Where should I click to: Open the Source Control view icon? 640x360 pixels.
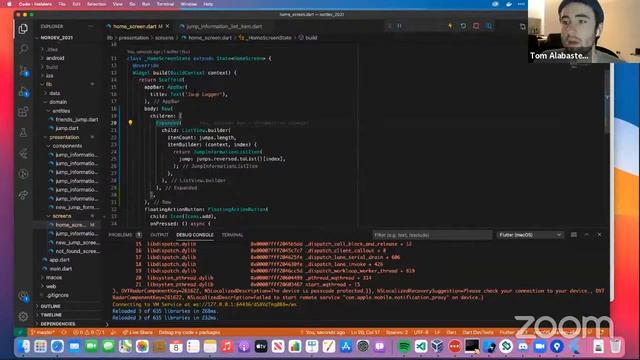tap(23, 70)
